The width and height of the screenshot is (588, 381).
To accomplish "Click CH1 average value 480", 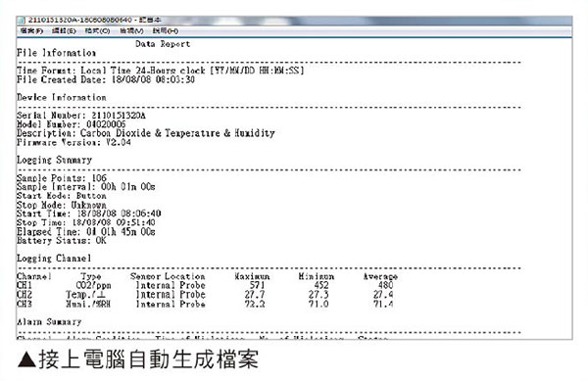I will [385, 285].
